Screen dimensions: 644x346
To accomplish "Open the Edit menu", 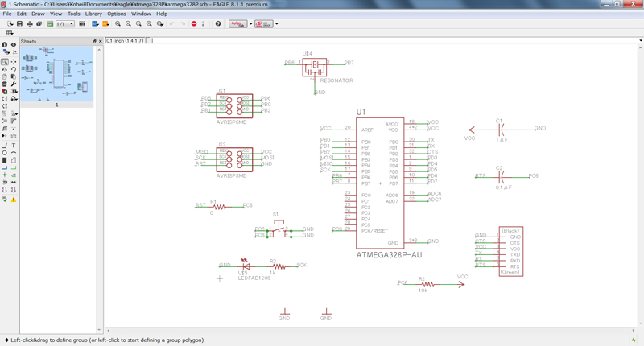I will coord(22,14).
